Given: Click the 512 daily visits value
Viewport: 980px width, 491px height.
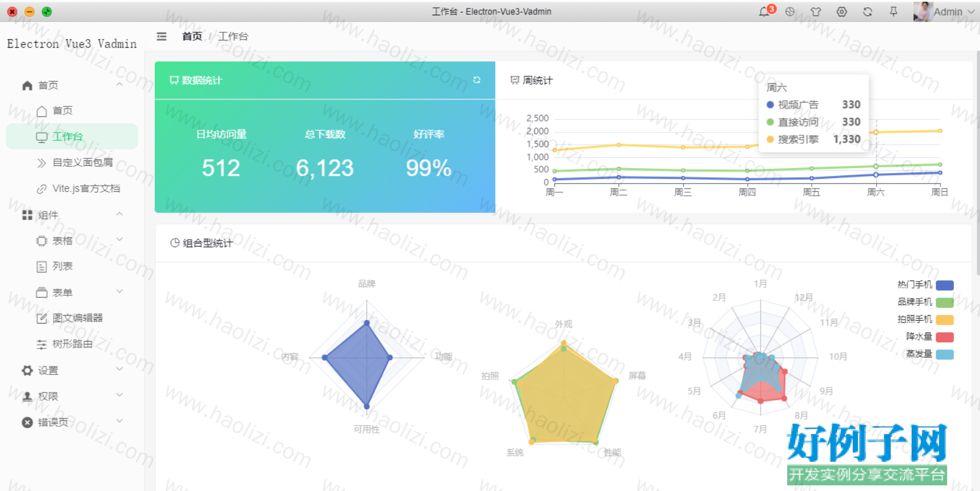Looking at the screenshot, I should [x=221, y=168].
